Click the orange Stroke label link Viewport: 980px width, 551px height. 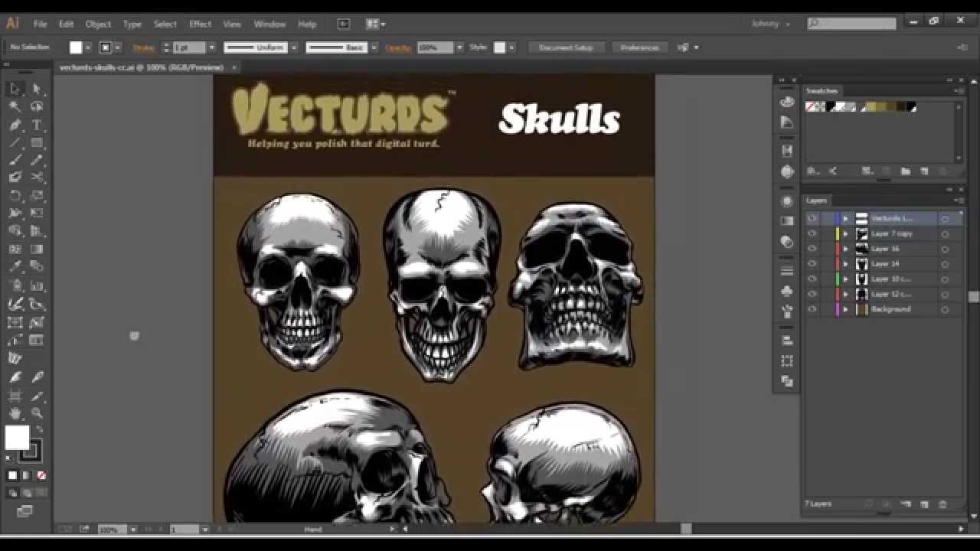tap(143, 47)
